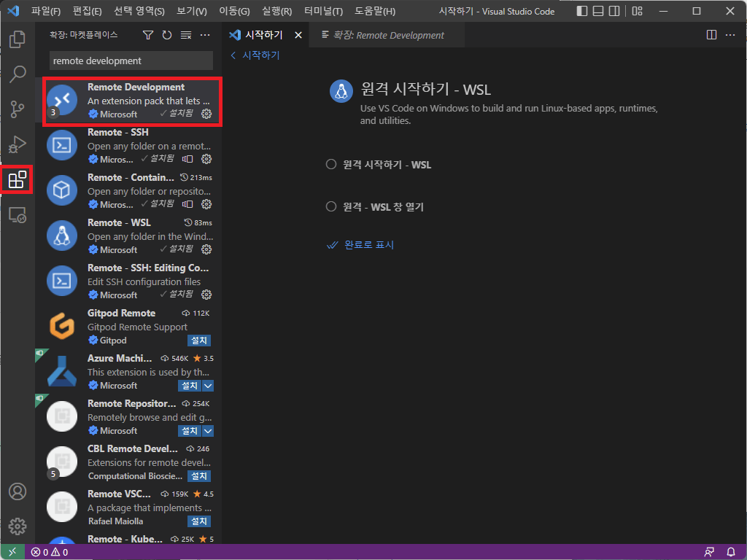Switch to the 확장: Remote Development tab
This screenshot has width=747, height=560.
387,34
